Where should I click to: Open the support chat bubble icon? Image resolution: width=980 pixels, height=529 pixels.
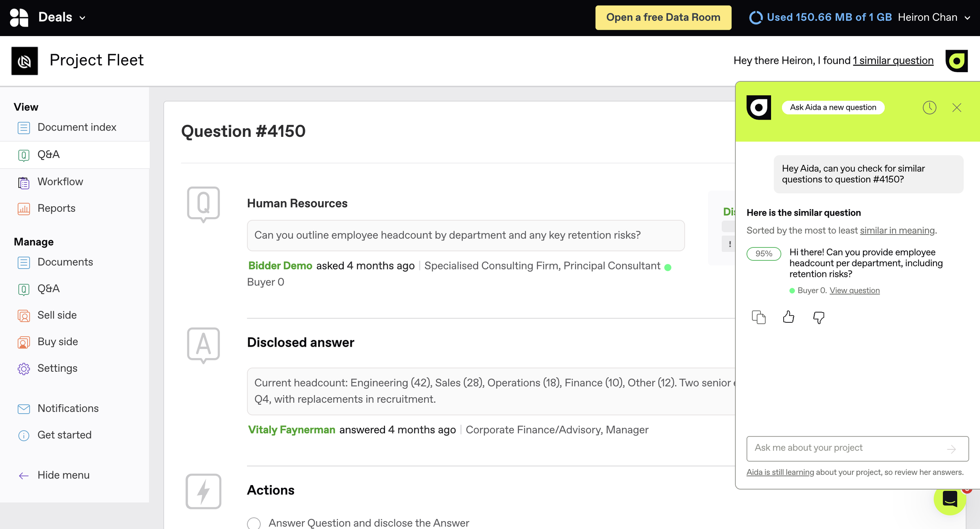[x=949, y=499]
